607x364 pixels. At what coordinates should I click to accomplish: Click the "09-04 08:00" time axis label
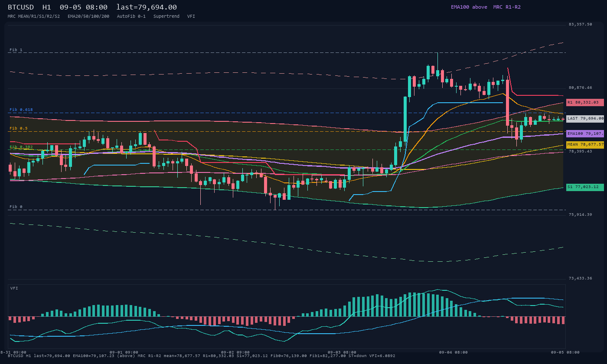[x=453, y=352]
